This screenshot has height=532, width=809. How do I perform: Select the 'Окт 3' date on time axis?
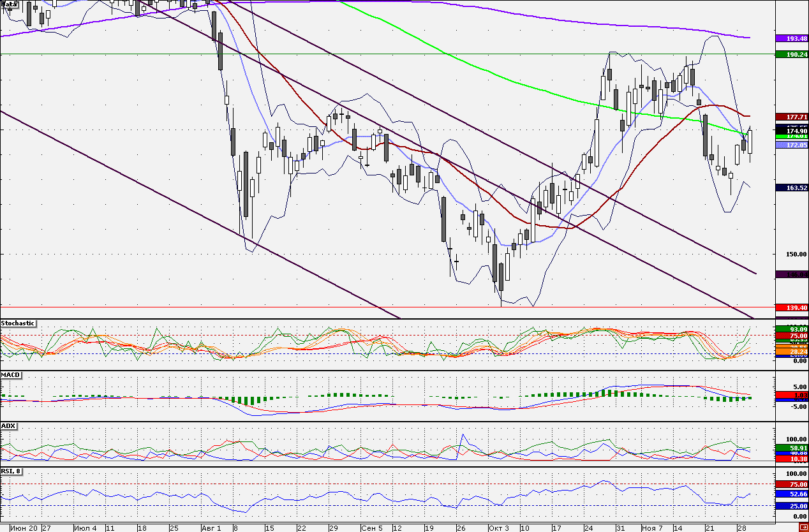tap(499, 528)
